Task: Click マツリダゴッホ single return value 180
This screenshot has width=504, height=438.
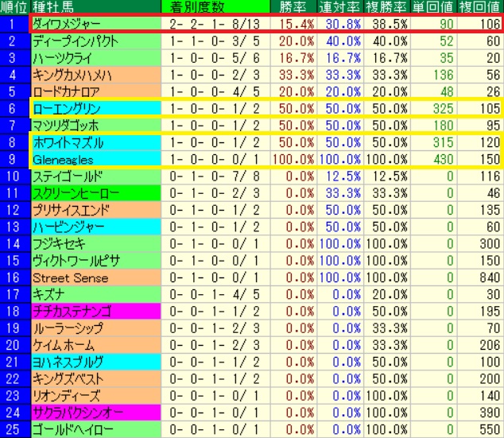Action: pyautogui.click(x=444, y=126)
